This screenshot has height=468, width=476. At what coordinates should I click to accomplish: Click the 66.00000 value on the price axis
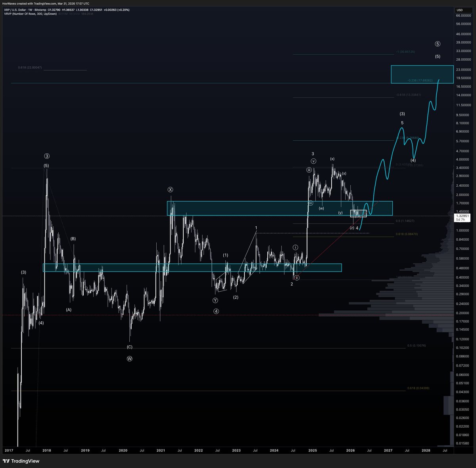[463, 15]
